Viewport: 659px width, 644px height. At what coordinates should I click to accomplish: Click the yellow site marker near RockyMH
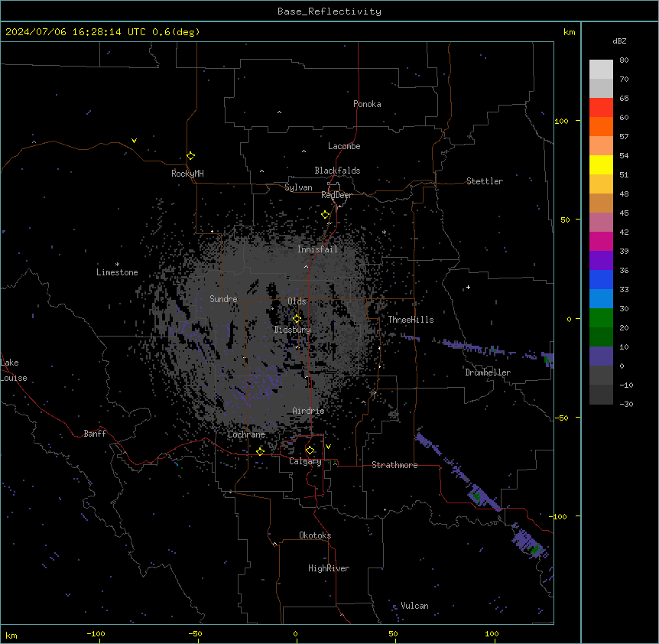(x=191, y=156)
